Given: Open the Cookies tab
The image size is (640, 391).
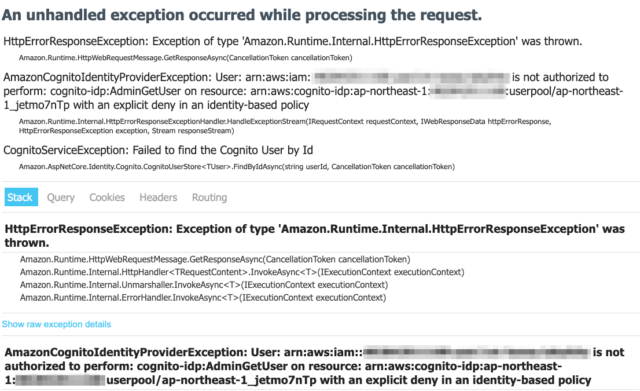Looking at the screenshot, I should (x=107, y=198).
